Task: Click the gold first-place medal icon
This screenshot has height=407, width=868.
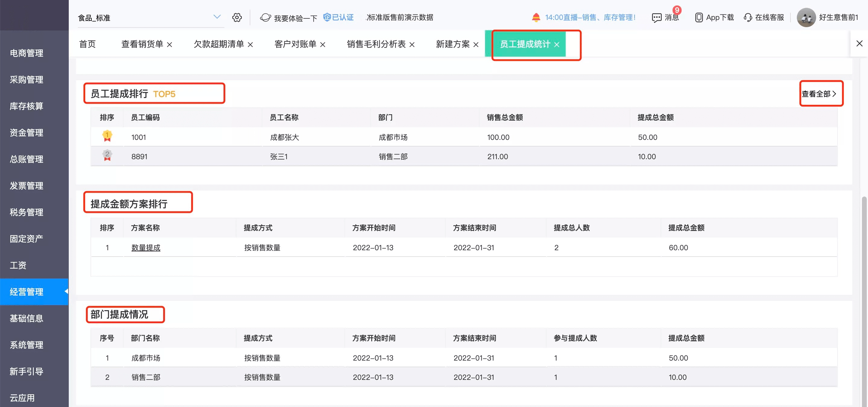Action: point(107,136)
